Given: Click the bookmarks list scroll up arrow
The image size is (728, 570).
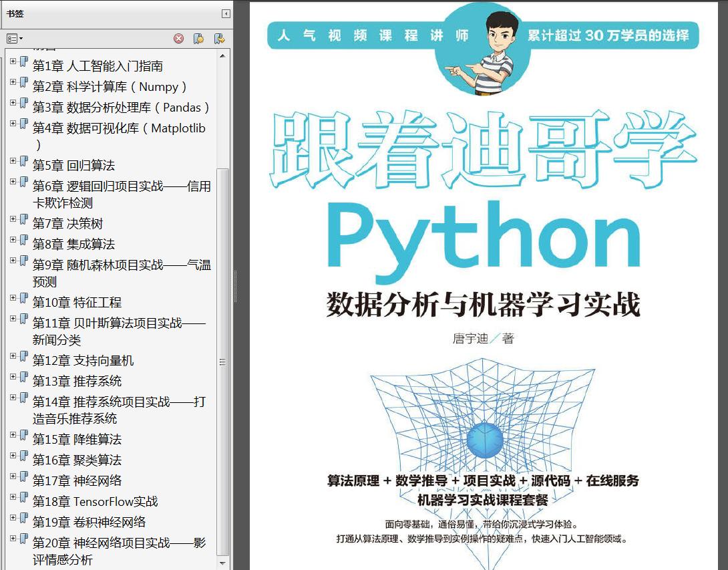Looking at the screenshot, I should 222,55.
